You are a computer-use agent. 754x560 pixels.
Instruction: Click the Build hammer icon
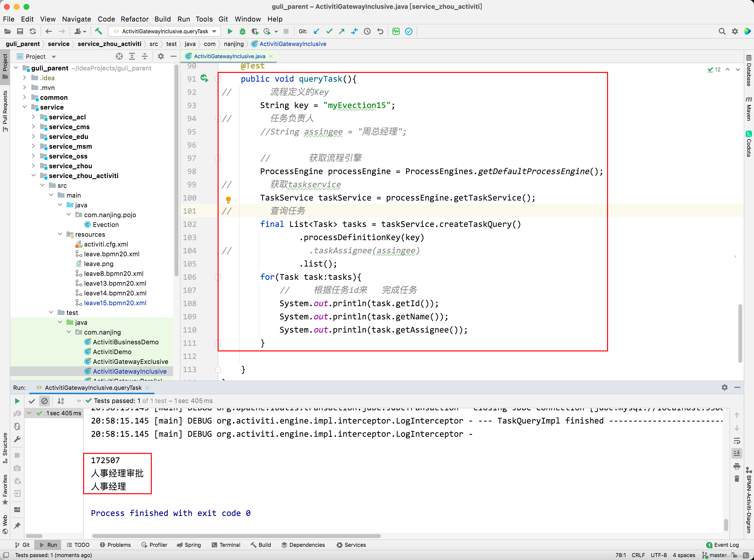coord(98,32)
